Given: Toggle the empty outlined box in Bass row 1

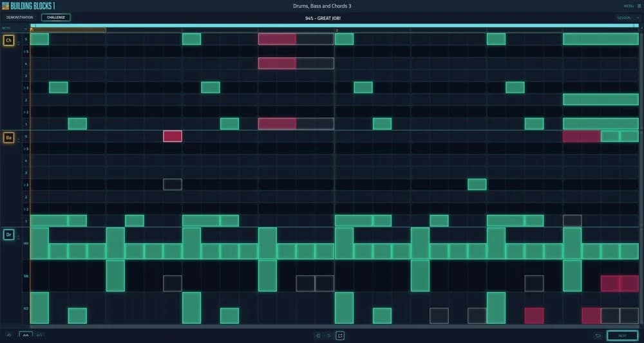Looking at the screenshot, I should pyautogui.click(x=572, y=221).
